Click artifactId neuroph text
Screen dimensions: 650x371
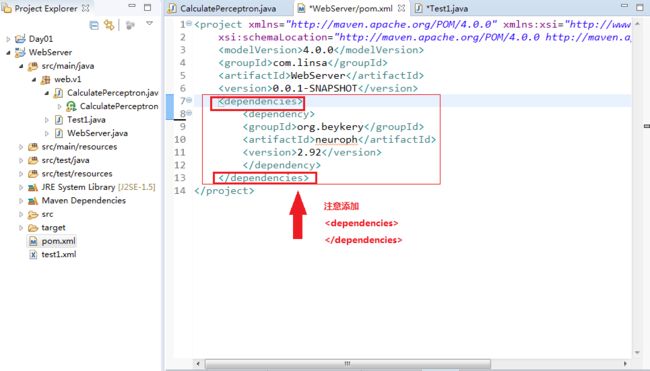(x=336, y=140)
